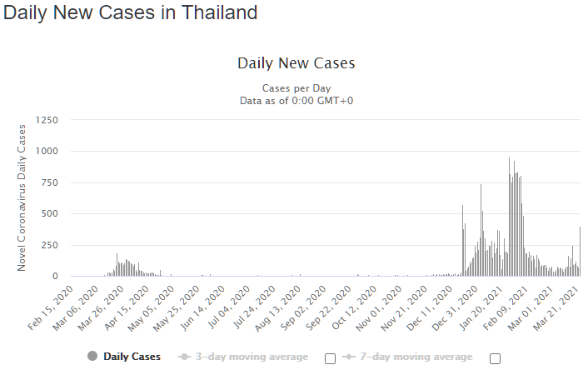Click the 3-day moving average line marker
Image resolution: width=588 pixels, height=370 pixels.
183,357
